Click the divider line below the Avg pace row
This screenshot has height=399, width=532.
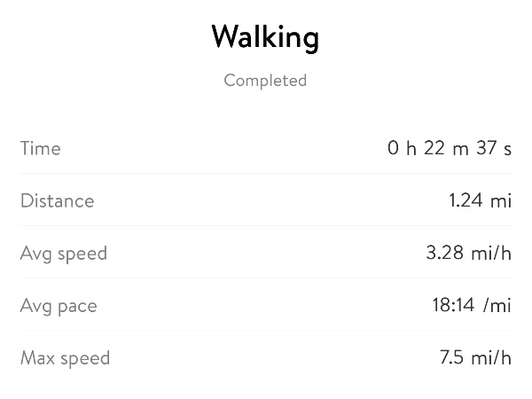pos(266,331)
